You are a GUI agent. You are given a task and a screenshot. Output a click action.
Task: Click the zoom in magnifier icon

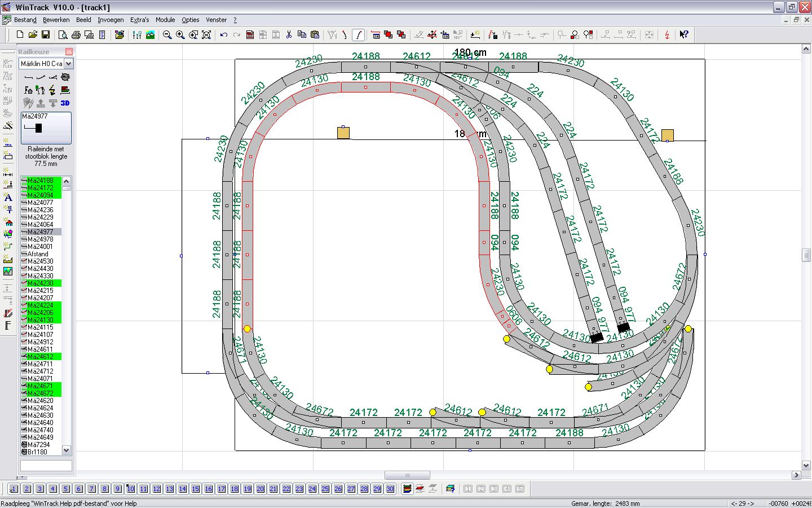[180, 35]
